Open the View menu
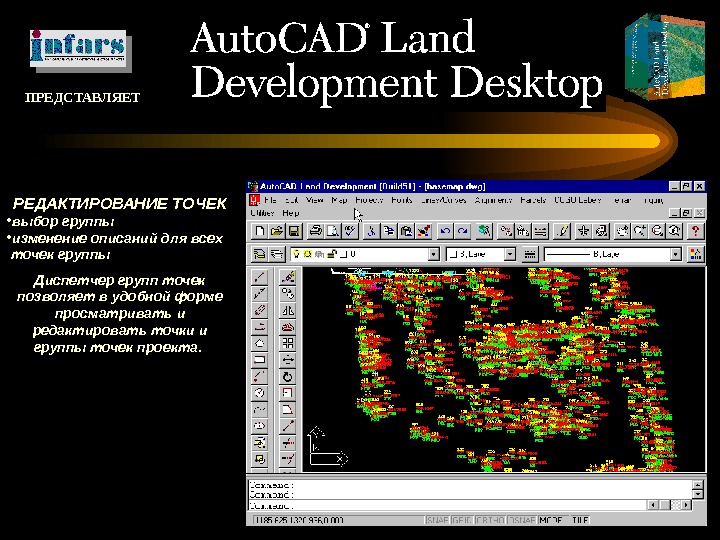The image size is (720, 540). 315,200
